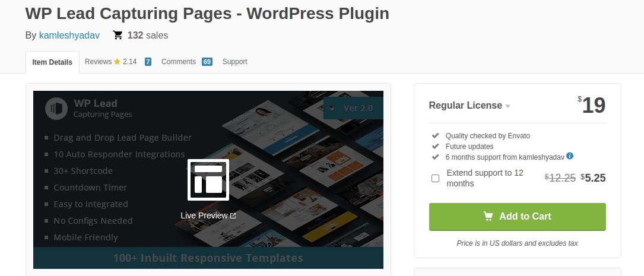This screenshot has height=276, width=644.
Task: Click the 'Future updates' text
Action: [x=469, y=146]
